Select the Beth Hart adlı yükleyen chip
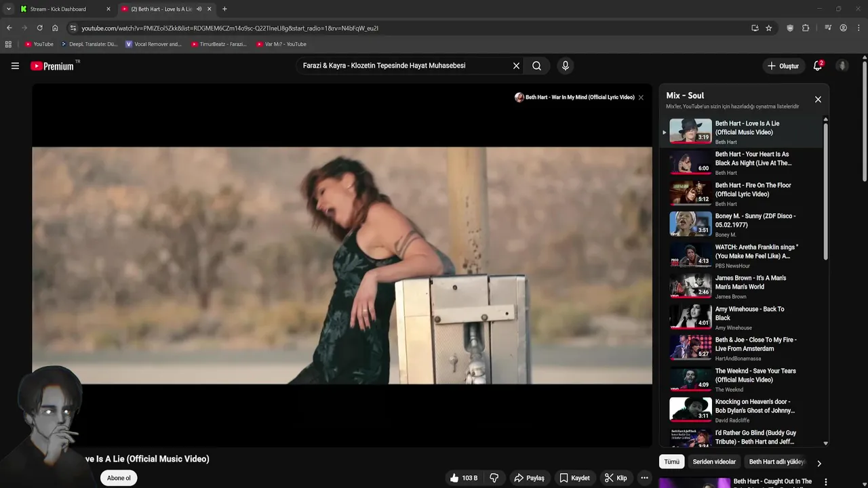Screen dimensions: 868x488 click(777, 462)
